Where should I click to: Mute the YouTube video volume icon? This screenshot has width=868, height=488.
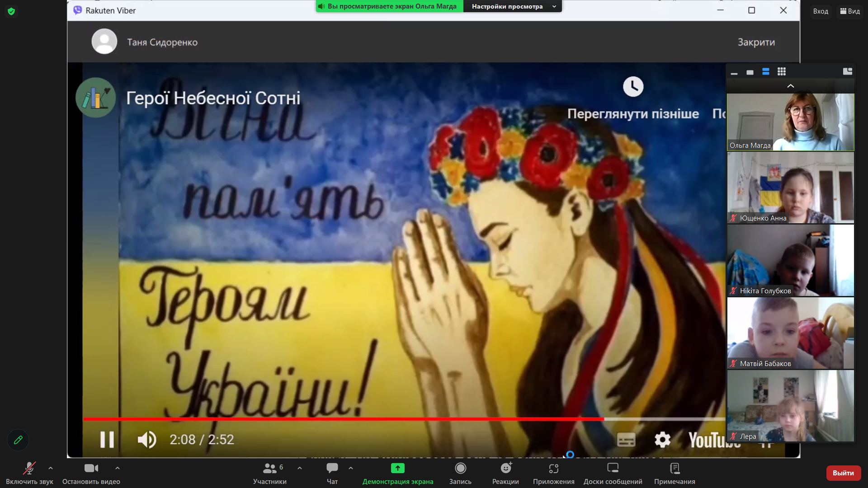[x=147, y=439]
